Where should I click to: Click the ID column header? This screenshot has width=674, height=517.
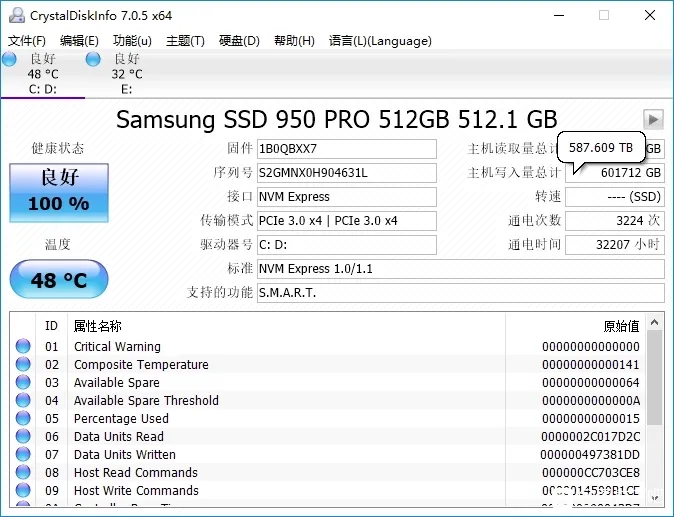[51, 326]
